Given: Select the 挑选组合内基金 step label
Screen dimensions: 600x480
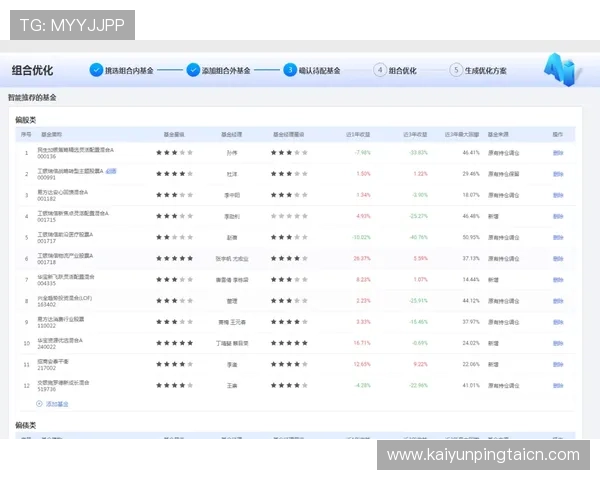Looking at the screenshot, I should [129, 70].
